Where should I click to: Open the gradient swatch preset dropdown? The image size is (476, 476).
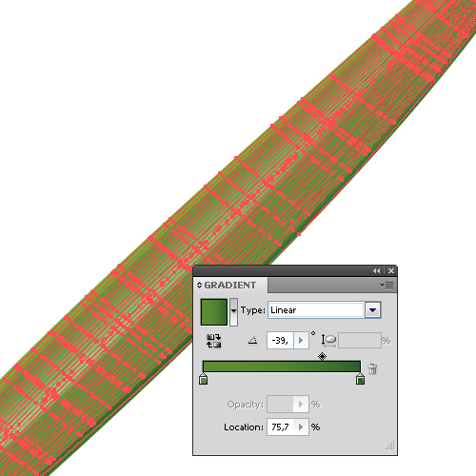point(233,312)
